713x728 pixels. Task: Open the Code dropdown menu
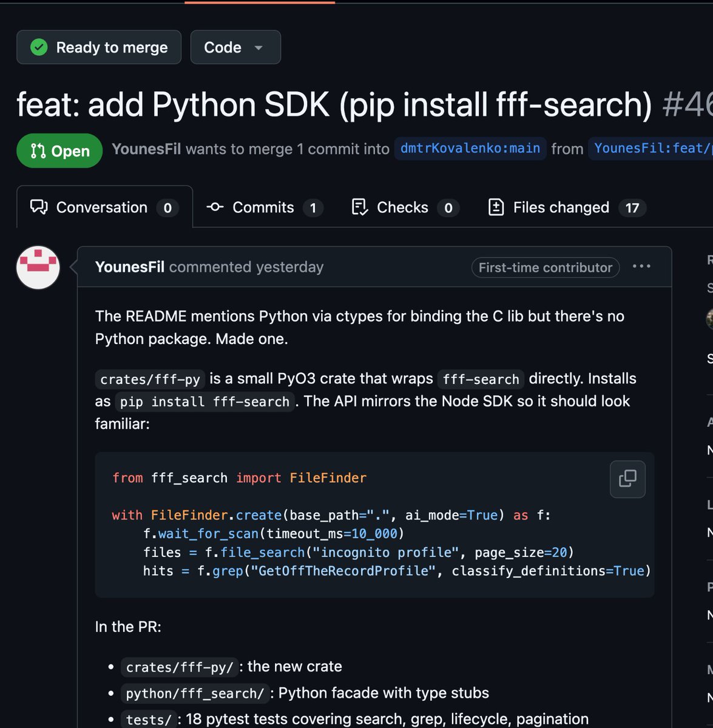tap(235, 47)
